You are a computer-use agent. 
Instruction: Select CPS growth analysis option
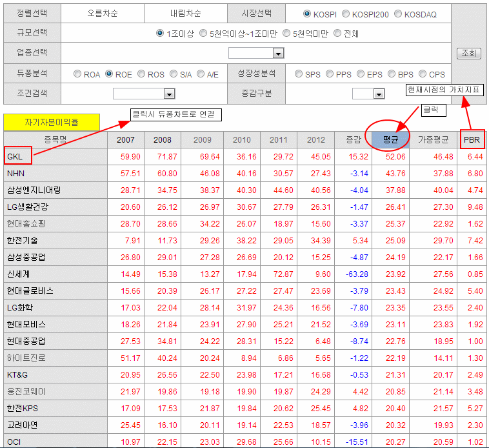coord(423,74)
